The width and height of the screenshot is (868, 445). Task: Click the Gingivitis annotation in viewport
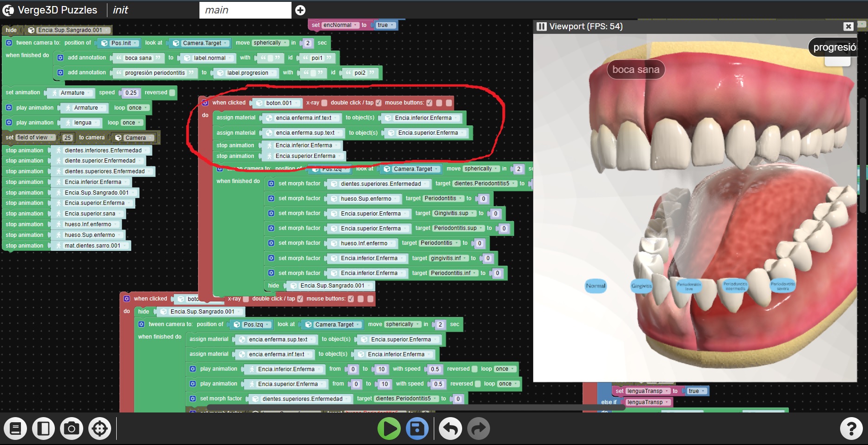(x=642, y=286)
